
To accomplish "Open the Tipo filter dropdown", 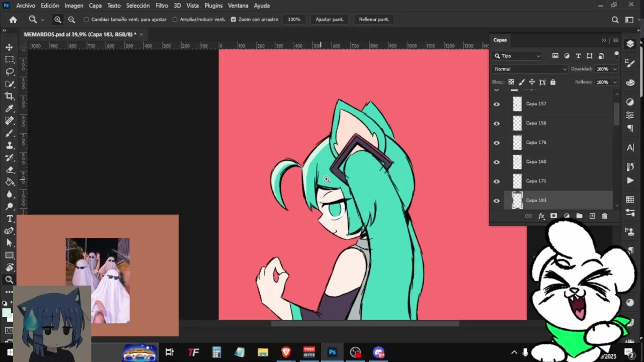I will (517, 56).
